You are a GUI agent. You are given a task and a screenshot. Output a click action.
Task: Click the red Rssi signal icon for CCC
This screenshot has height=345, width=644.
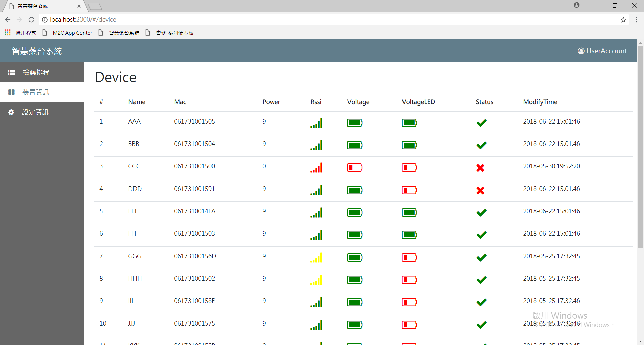coord(316,167)
